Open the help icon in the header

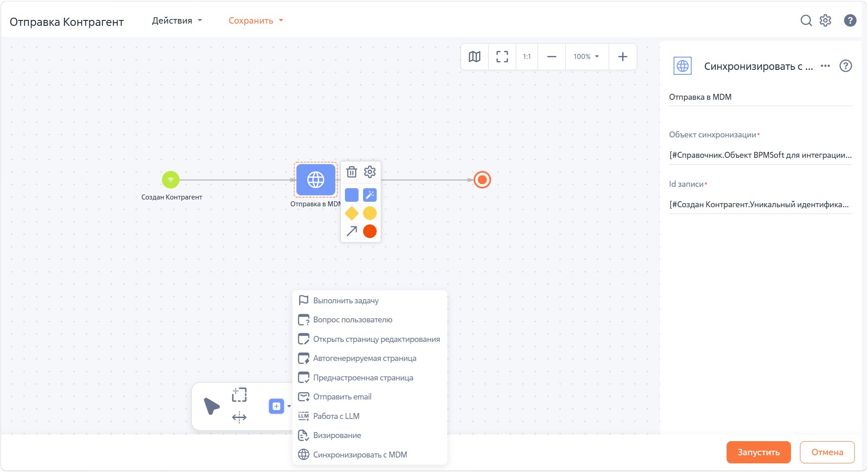click(x=850, y=20)
